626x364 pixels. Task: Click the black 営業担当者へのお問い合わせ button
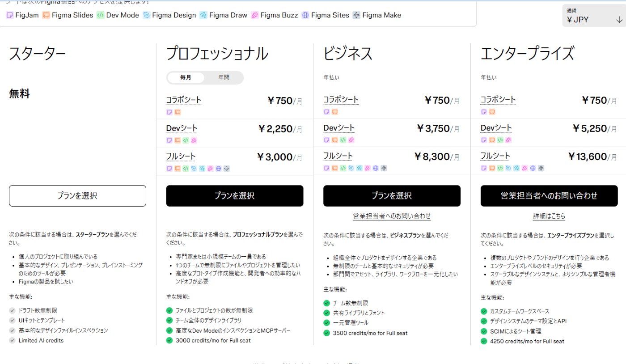coord(549,196)
